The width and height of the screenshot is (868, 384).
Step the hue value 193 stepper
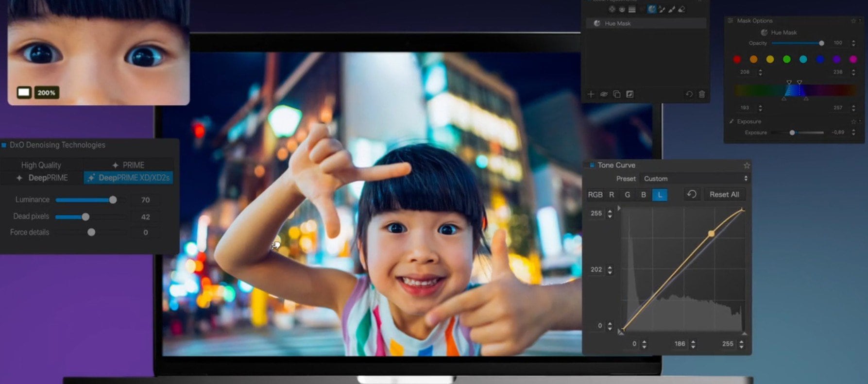click(x=760, y=108)
